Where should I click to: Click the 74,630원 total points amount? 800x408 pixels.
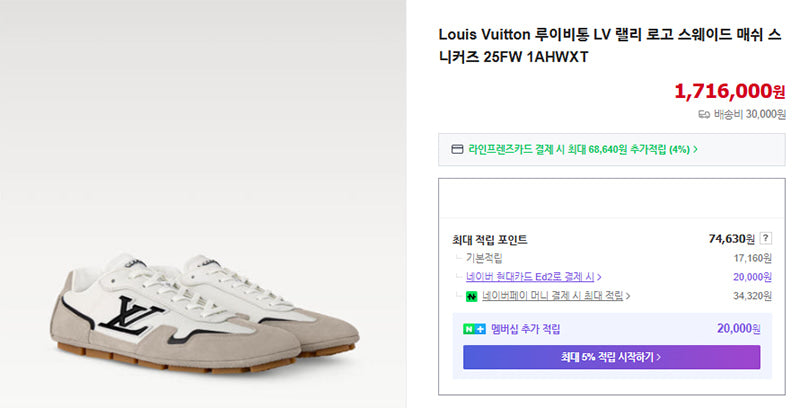pyautogui.click(x=732, y=239)
